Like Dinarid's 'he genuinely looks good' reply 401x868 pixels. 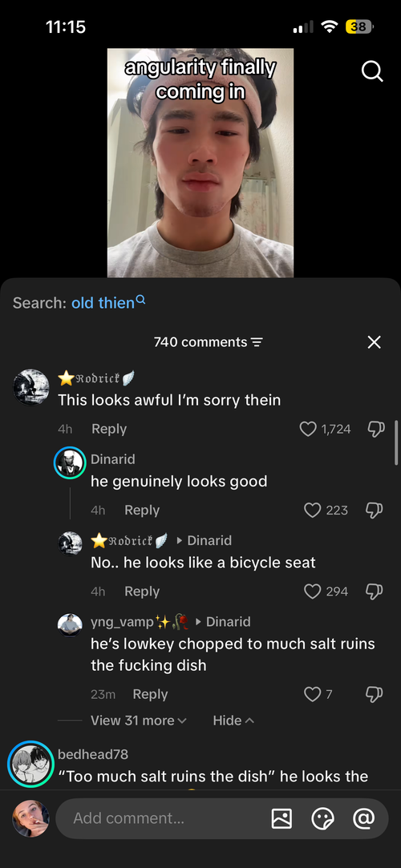(313, 510)
